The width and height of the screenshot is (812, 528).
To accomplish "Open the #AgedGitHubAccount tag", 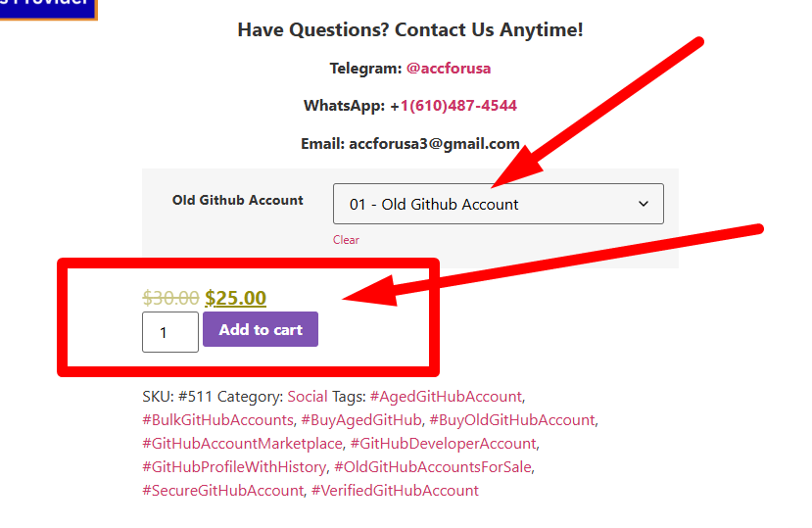I will click(446, 397).
